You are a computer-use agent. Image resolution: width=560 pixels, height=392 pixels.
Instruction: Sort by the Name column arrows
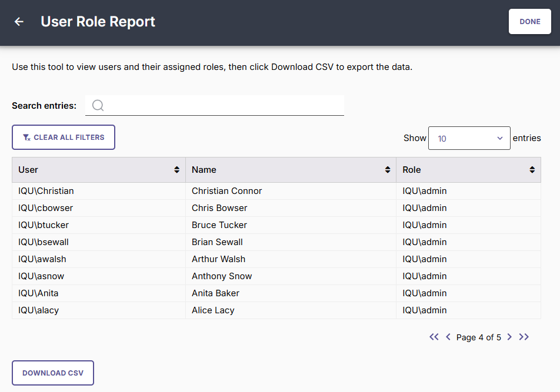pos(388,170)
